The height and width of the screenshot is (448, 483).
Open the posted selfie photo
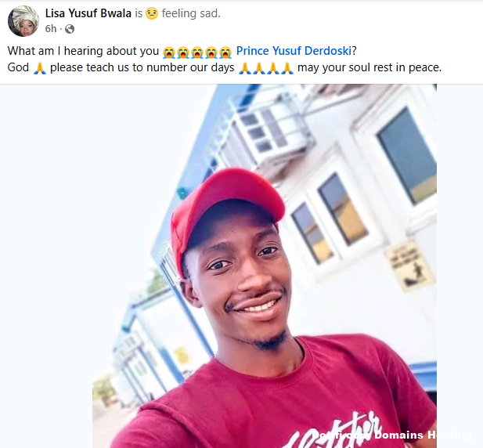point(265,266)
